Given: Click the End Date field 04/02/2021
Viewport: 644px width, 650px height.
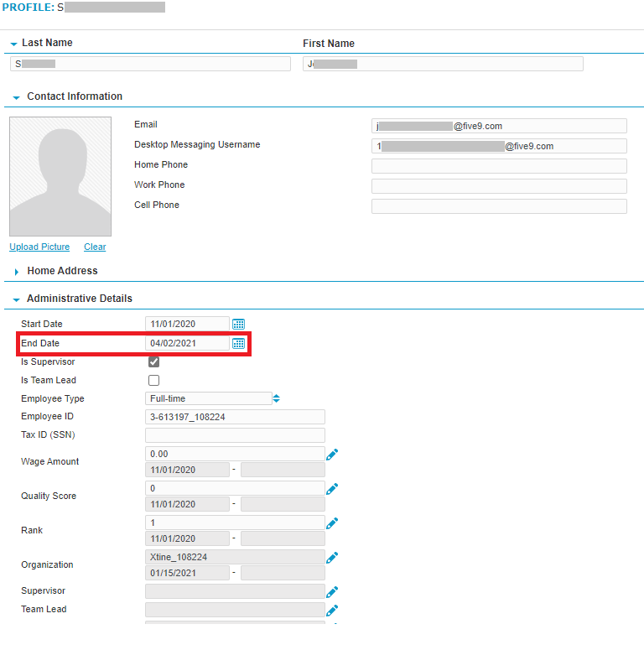Looking at the screenshot, I should [187, 343].
